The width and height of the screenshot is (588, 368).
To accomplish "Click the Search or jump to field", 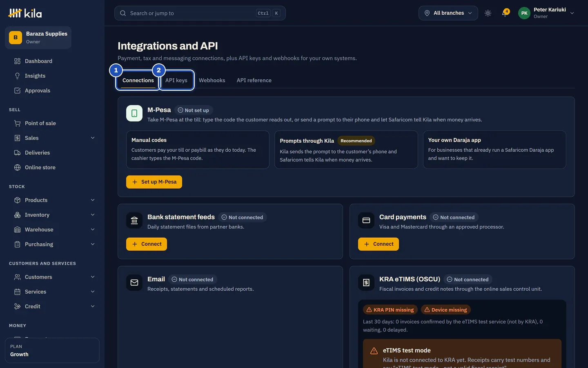I will click(x=200, y=13).
